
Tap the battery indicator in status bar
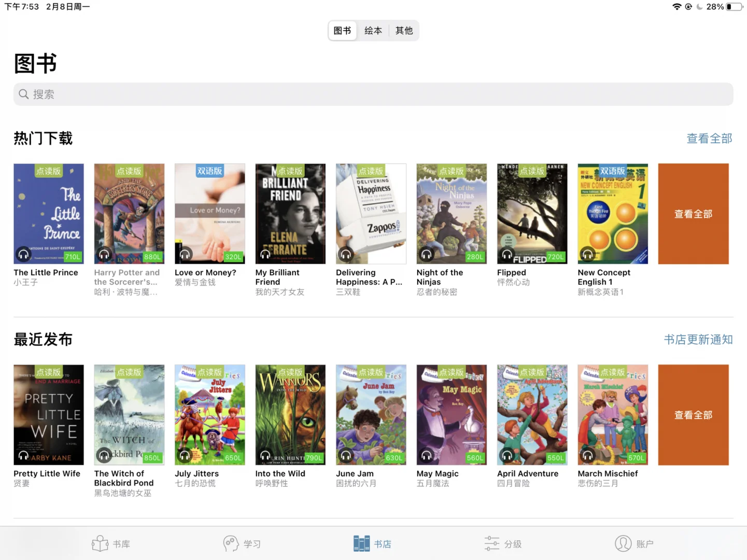pyautogui.click(x=734, y=7)
